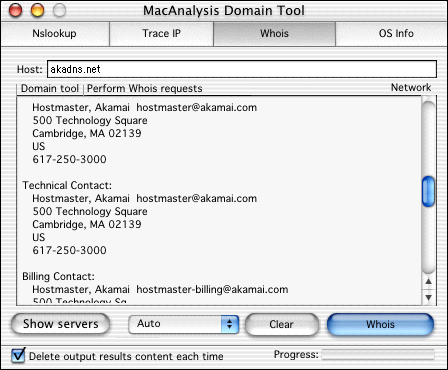Click 617-250-3000 under Technical Contact
Image resolution: width=448 pixels, height=370 pixels.
69,250
